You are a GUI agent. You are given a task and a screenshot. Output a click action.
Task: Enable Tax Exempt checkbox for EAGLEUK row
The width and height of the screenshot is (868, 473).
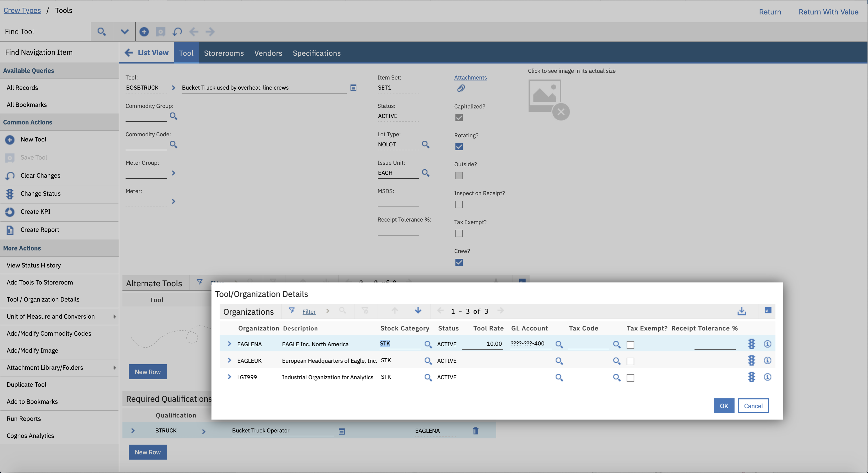pyautogui.click(x=630, y=361)
